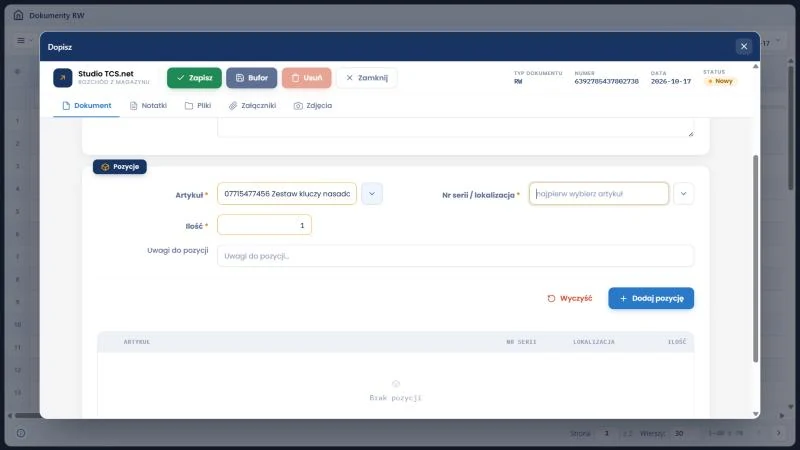Click the Zdjęcia camera icon
The height and width of the screenshot is (450, 800).
(298, 106)
